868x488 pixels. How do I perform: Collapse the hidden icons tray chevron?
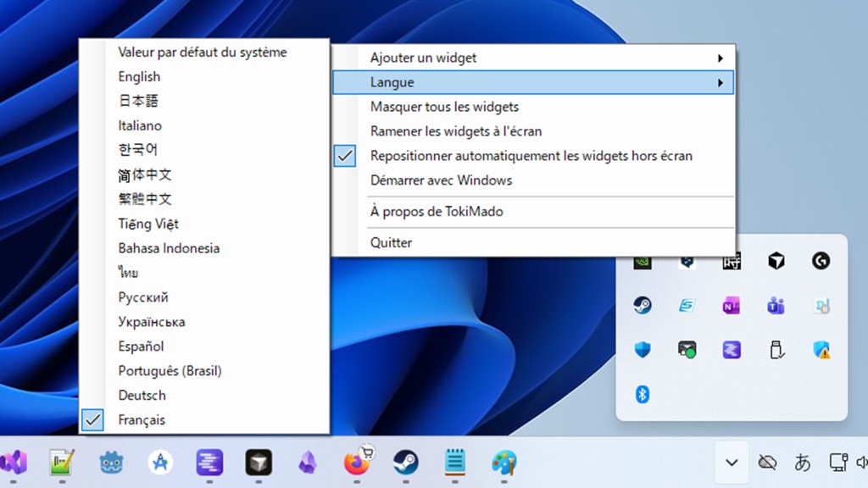[732, 462]
